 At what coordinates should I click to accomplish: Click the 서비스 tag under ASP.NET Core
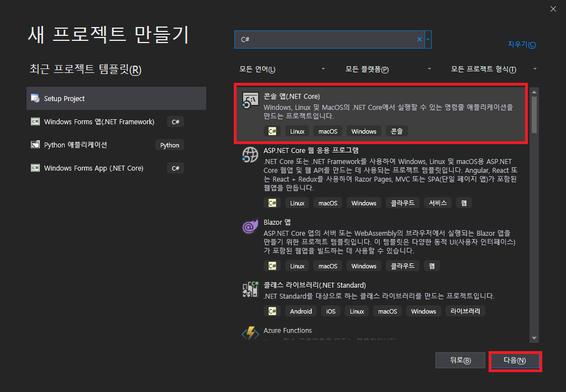click(x=438, y=203)
